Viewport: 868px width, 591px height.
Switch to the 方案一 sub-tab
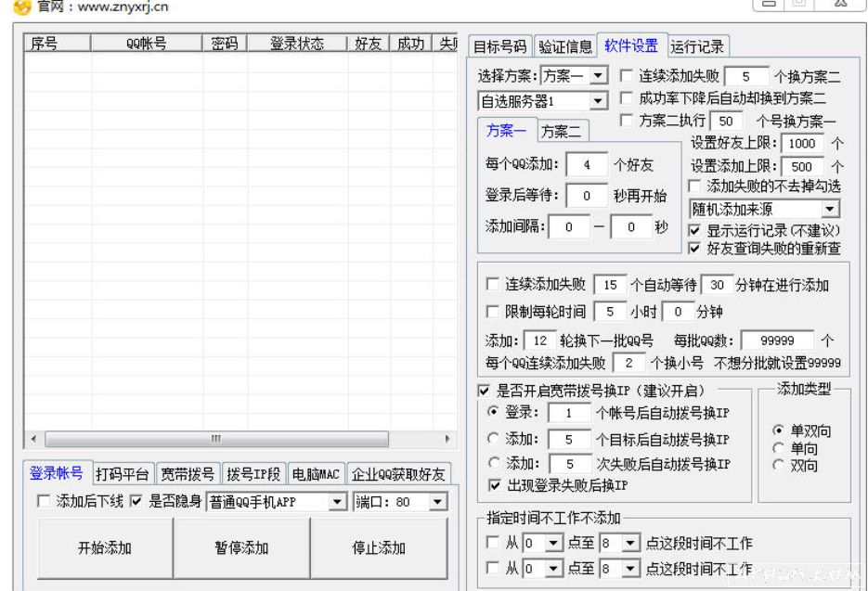pos(506,131)
